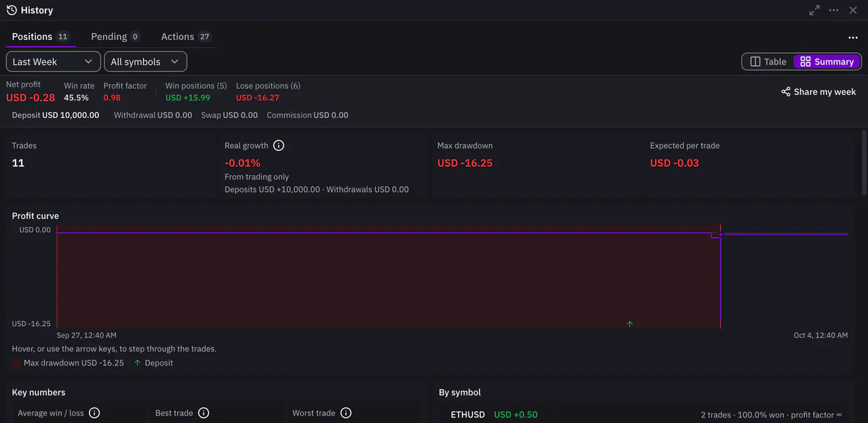The height and width of the screenshot is (423, 868).
Task: Click the Commission USD 0.00 text
Action: (307, 115)
